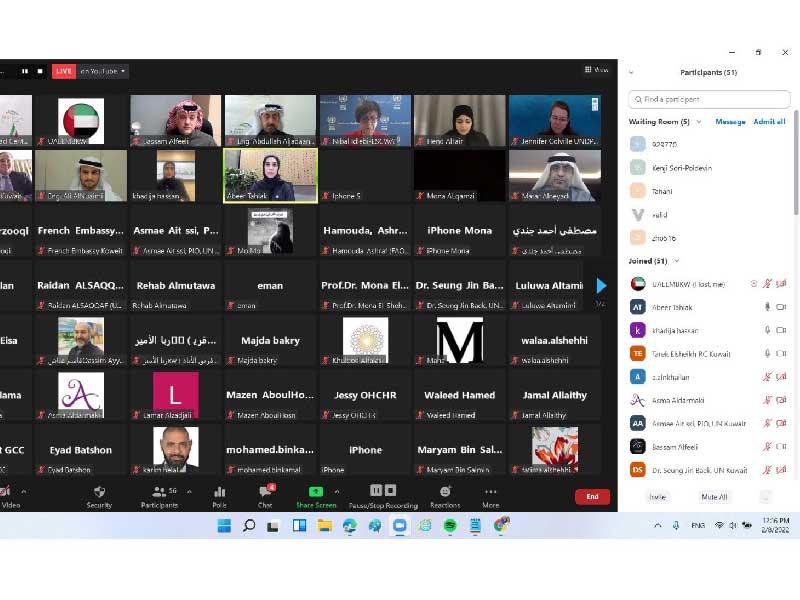Collapse the Waiting Room section

pyautogui.click(x=698, y=122)
